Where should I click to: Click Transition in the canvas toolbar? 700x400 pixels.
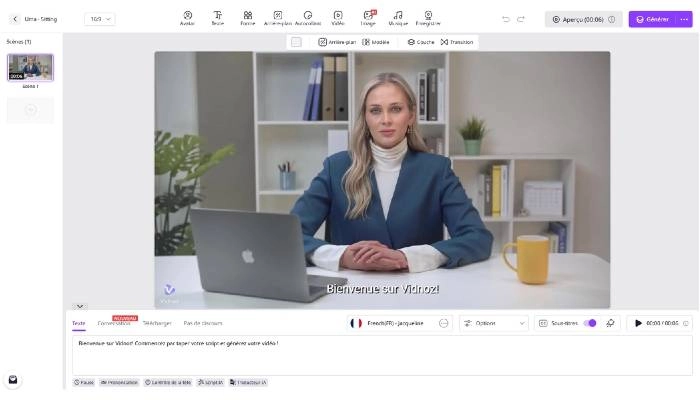click(x=457, y=42)
